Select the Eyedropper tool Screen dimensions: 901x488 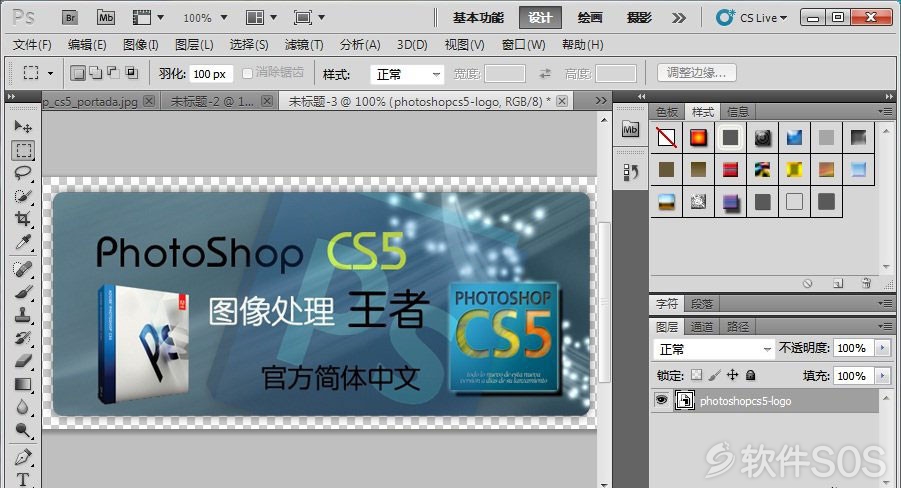pos(23,242)
